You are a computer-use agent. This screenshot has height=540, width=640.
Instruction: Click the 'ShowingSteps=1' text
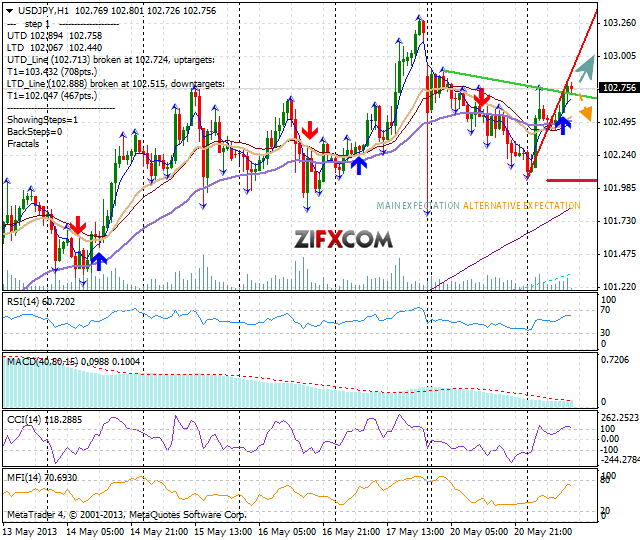(x=42, y=120)
